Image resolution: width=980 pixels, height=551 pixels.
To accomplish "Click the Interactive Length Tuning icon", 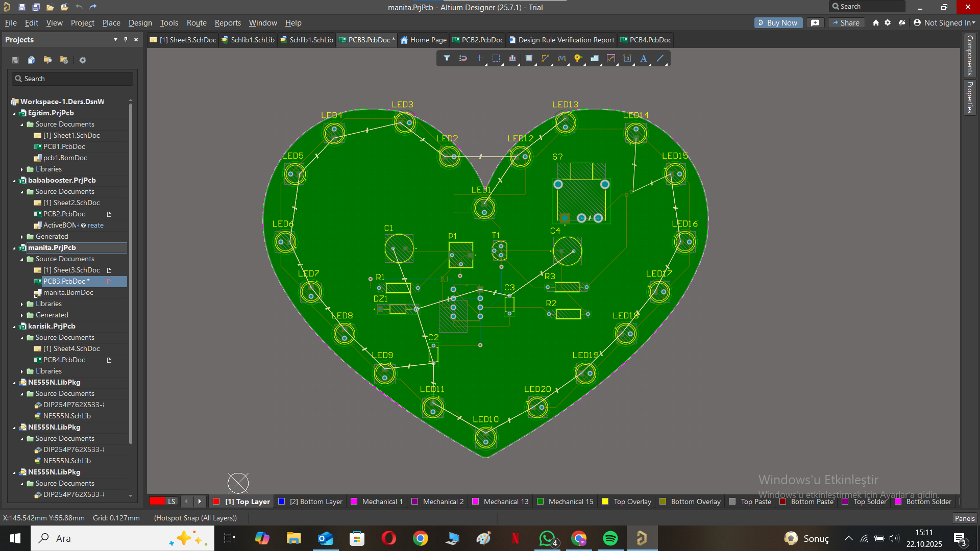I will [x=561, y=59].
